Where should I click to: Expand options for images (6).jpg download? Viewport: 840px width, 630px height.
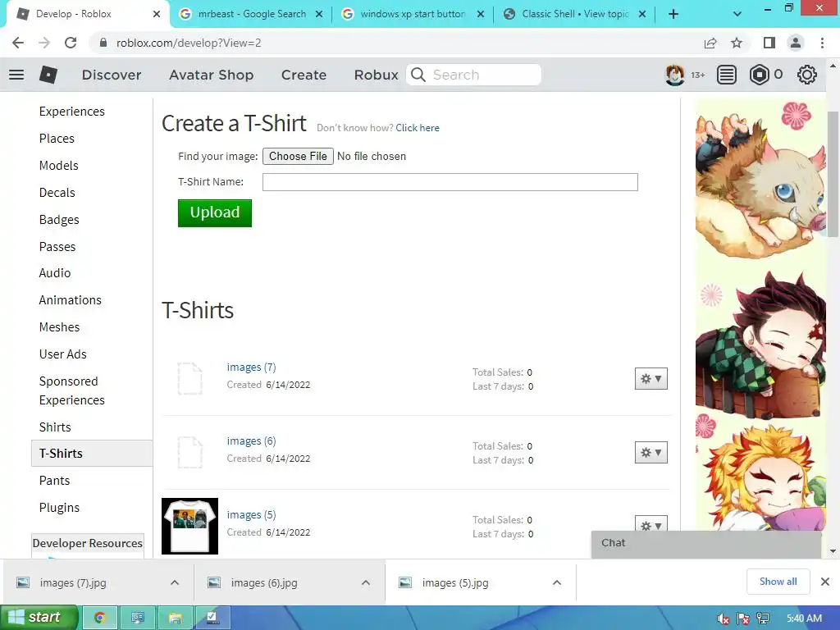point(366,582)
